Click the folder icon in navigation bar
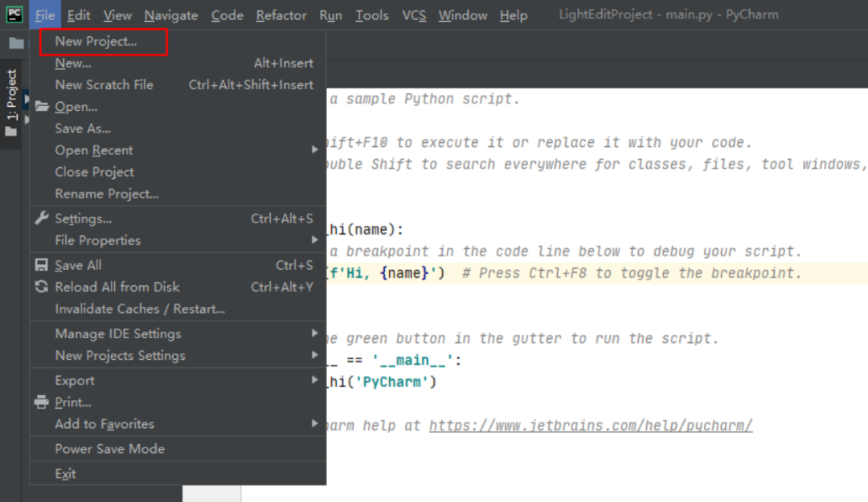Image resolution: width=868 pixels, height=502 pixels. [16, 43]
